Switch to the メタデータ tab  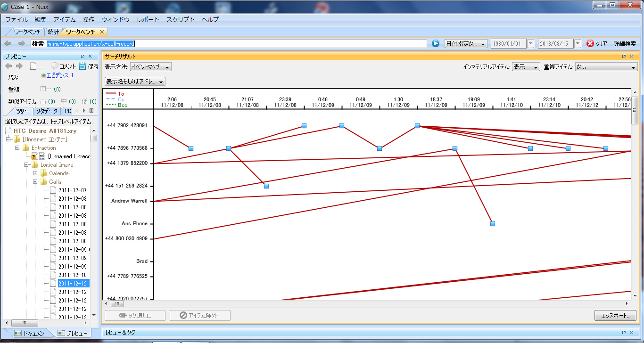(47, 111)
